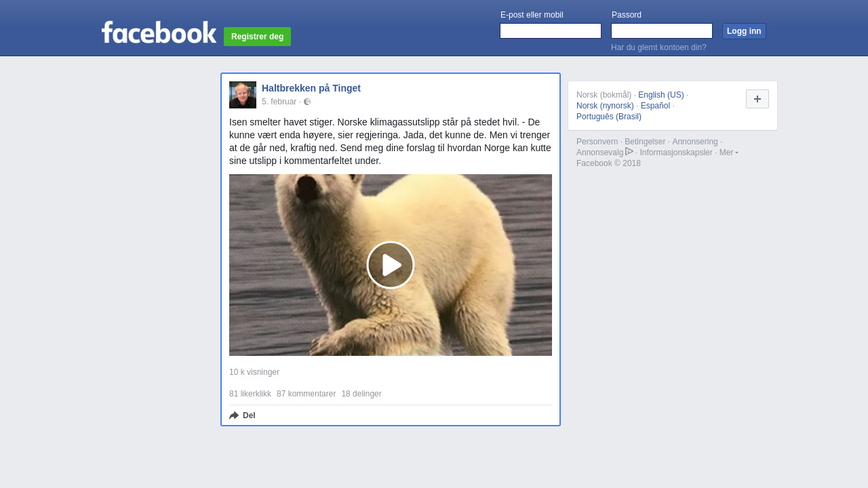Viewport: 868px width, 488px height.
Task: Open Haltbrekken på Tinget page name
Action: (x=311, y=88)
